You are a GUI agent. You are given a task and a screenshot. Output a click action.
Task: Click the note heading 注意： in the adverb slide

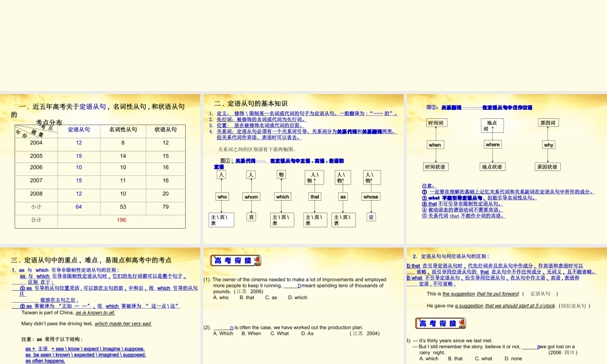(428, 186)
